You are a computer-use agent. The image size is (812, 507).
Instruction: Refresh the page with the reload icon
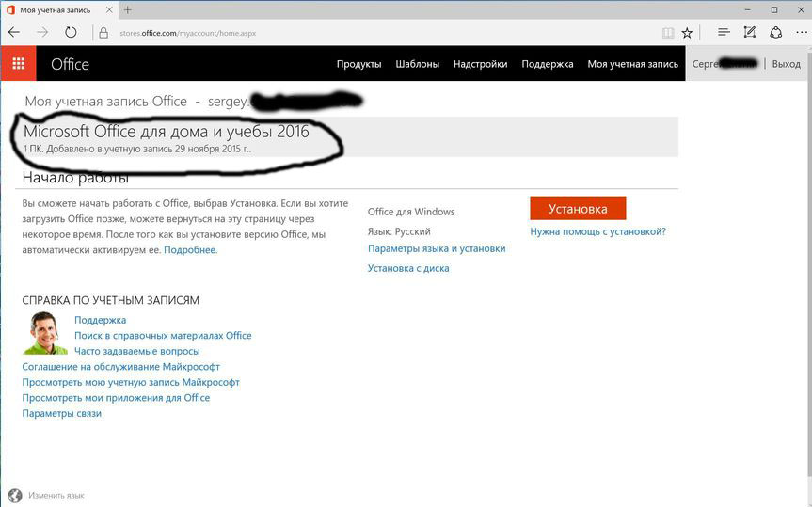tap(71, 32)
